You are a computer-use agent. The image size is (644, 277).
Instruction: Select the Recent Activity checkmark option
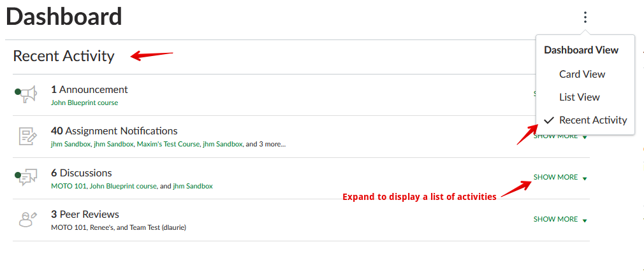coord(592,120)
